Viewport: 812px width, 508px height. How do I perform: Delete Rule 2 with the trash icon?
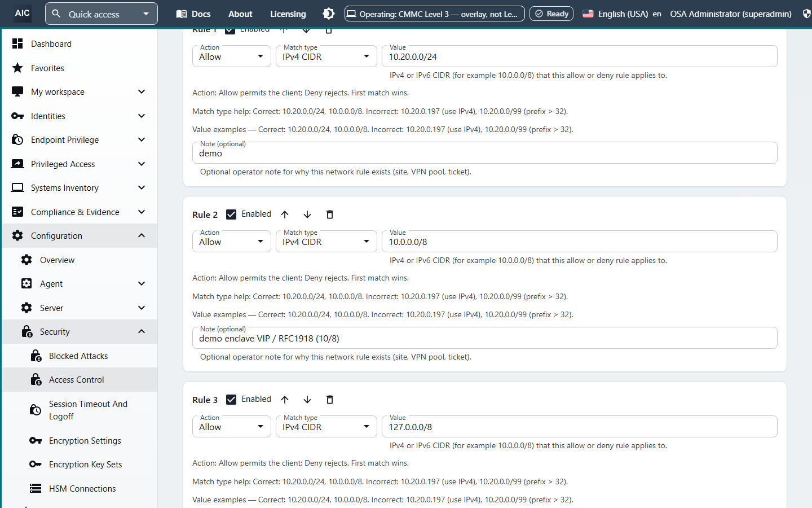330,214
